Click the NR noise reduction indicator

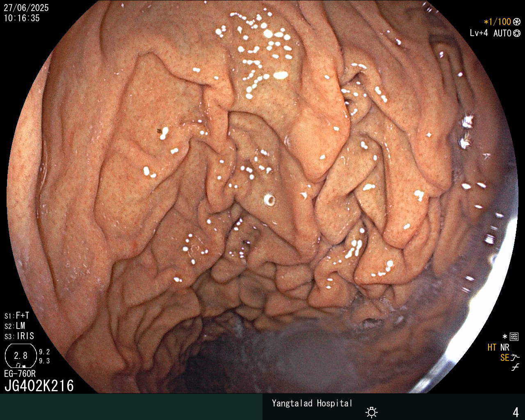click(504, 347)
